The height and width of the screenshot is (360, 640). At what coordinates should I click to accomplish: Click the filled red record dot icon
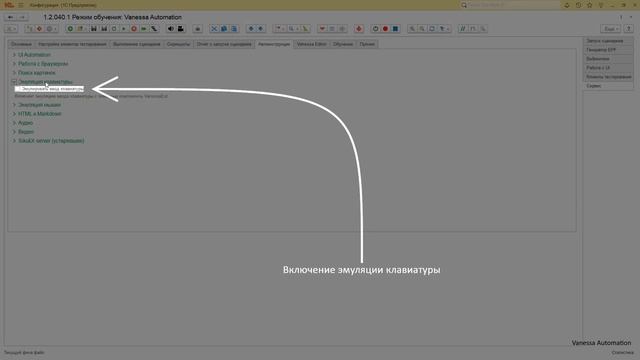coord(385,29)
